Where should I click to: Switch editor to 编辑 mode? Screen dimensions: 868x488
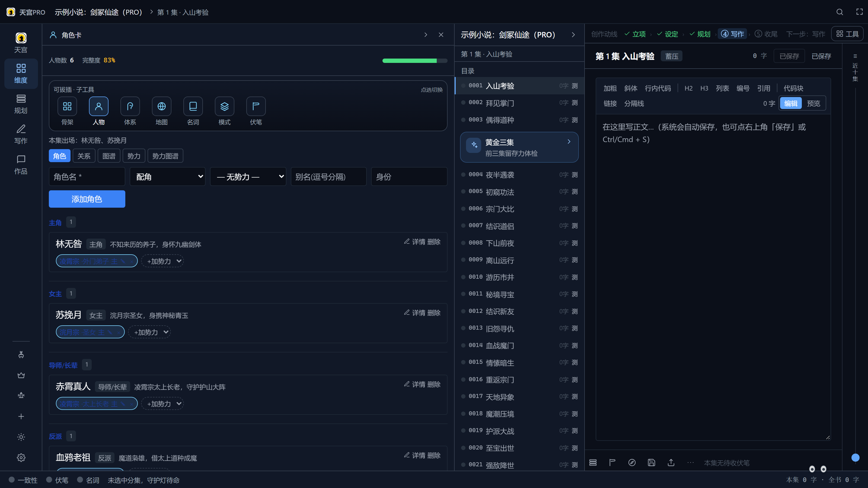(790, 103)
